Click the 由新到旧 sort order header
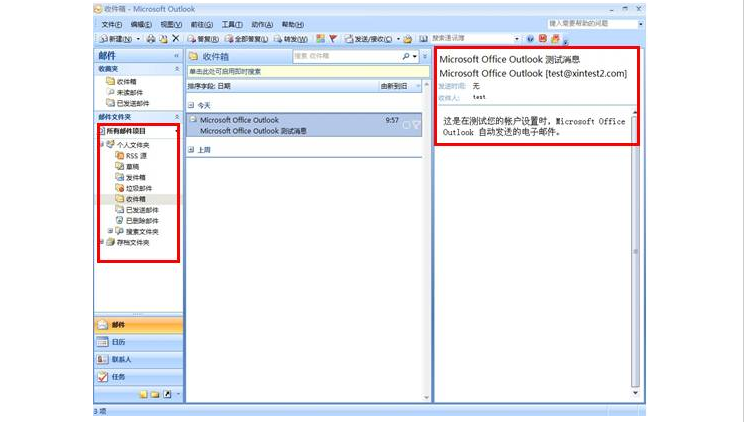Viewport: 744px width, 422px height. click(x=400, y=86)
